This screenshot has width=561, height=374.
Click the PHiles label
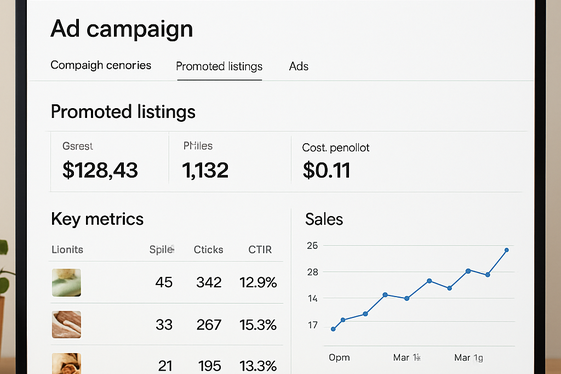pos(198,146)
